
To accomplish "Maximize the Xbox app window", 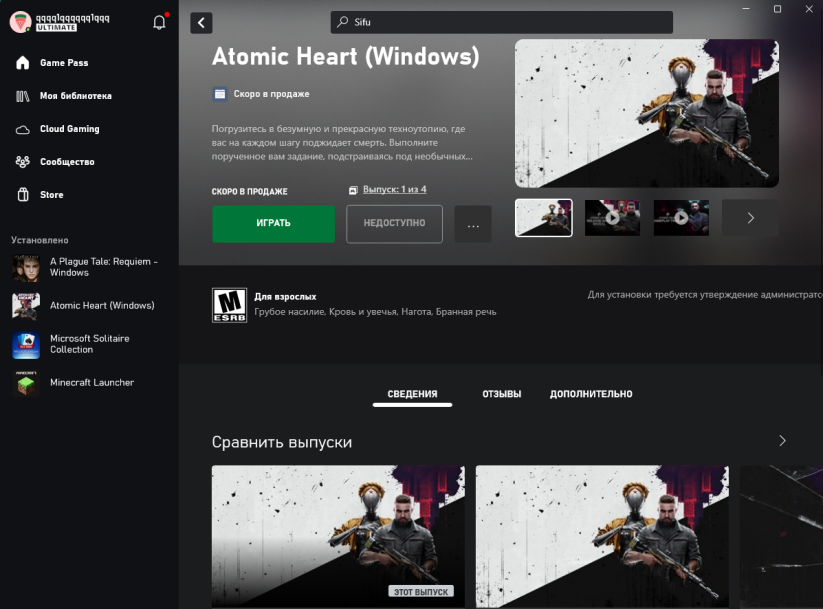I will 777,9.
